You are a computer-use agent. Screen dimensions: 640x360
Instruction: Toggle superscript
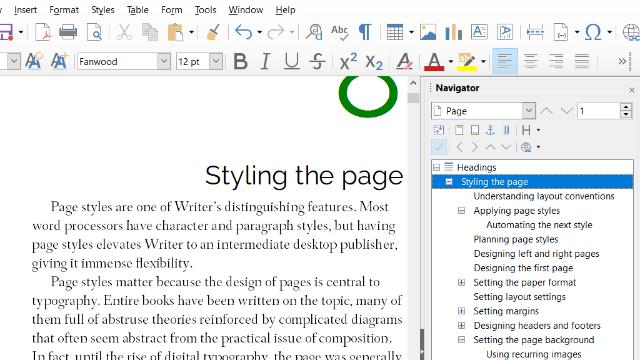tap(348, 62)
